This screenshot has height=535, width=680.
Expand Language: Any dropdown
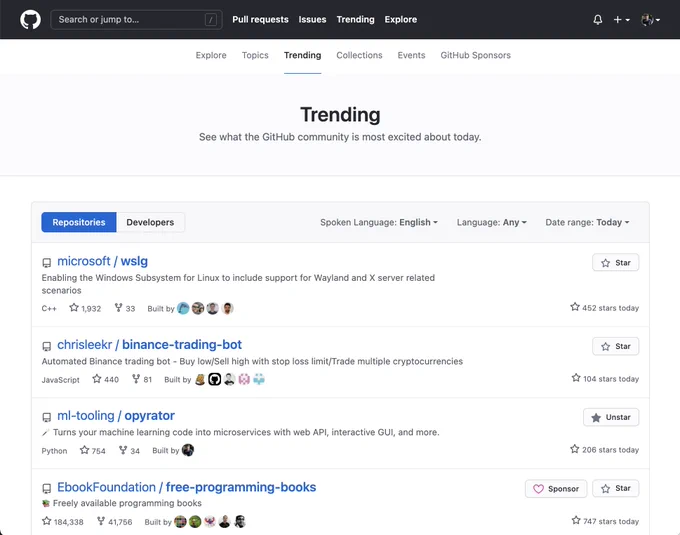(491, 222)
